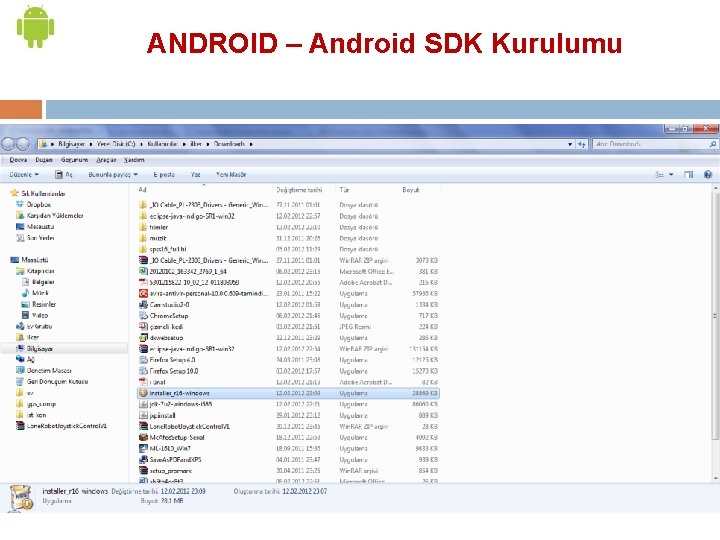
Task: Select the gps_comp folder in sidebar
Action: pos(41,404)
